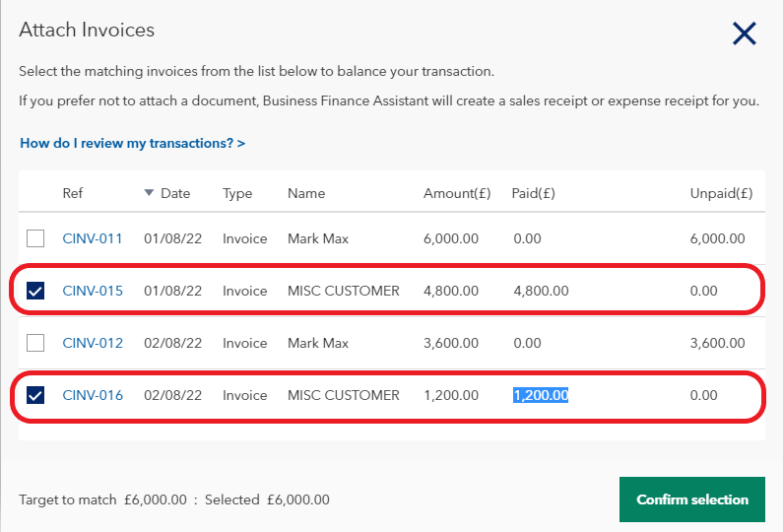Select the highlighted 1,200.00 paid value
Image resolution: width=783 pixels, height=532 pixels.
541,395
